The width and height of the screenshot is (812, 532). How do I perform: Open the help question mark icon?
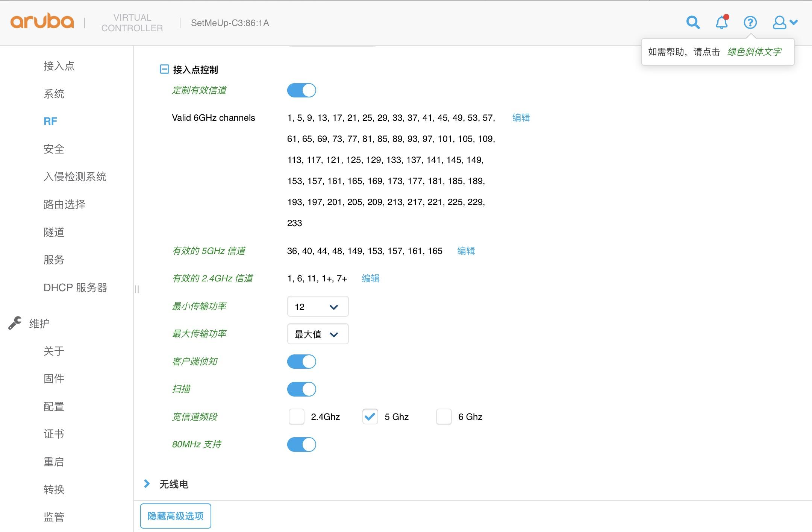750,23
